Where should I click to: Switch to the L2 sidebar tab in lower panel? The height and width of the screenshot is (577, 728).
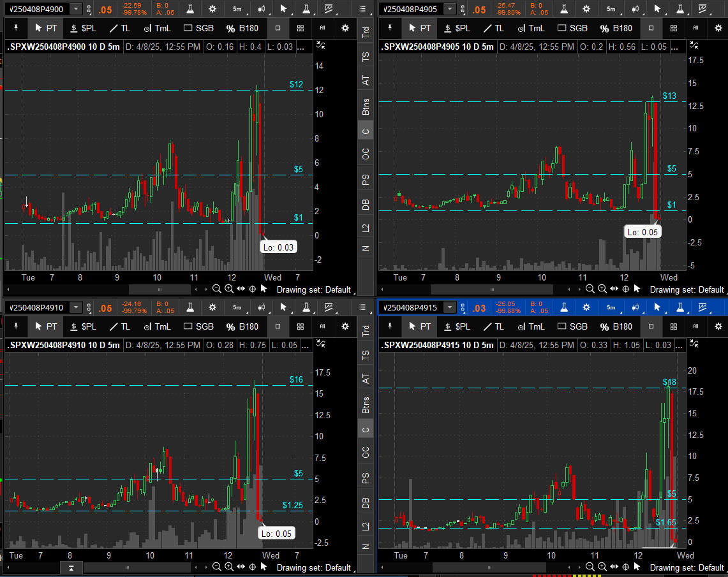coord(366,526)
